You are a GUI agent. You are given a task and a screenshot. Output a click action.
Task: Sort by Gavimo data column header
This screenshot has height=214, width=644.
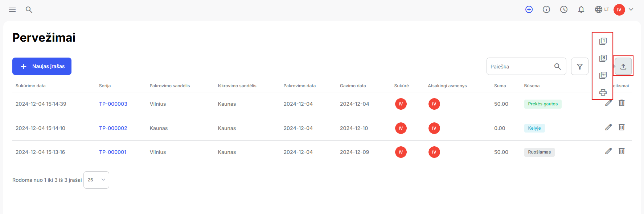pos(353,86)
